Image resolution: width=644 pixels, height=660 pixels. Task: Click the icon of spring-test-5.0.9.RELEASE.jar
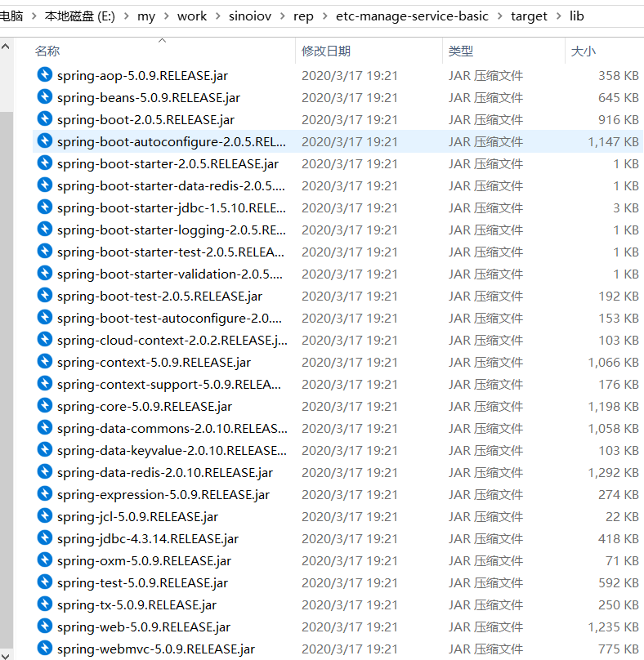coord(45,582)
